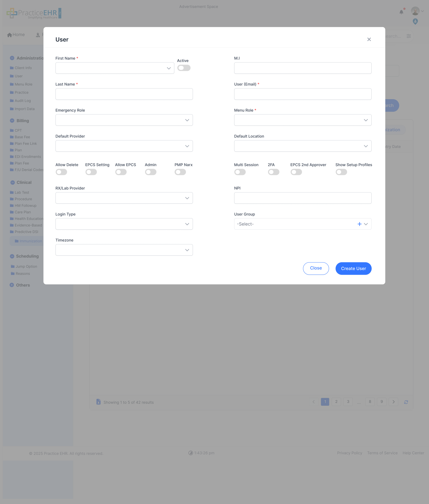Open the Privacy Policy link
Image resolution: width=429 pixels, height=504 pixels.
coord(349,453)
